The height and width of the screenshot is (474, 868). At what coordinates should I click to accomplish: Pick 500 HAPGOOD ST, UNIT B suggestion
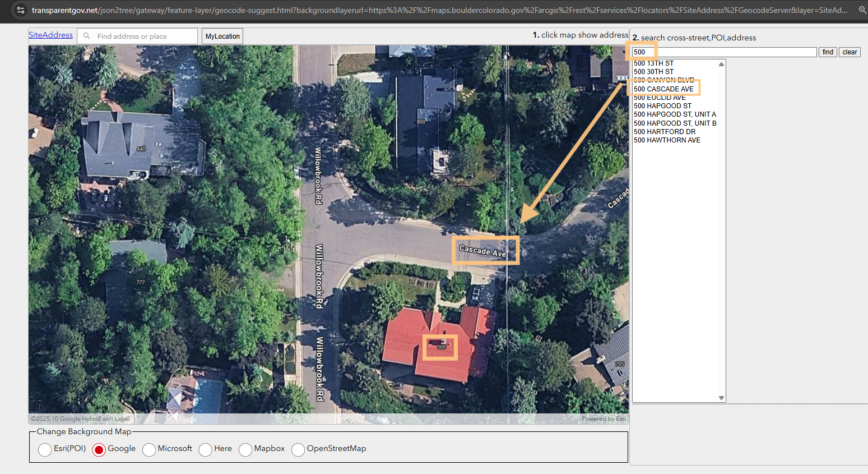pos(675,123)
